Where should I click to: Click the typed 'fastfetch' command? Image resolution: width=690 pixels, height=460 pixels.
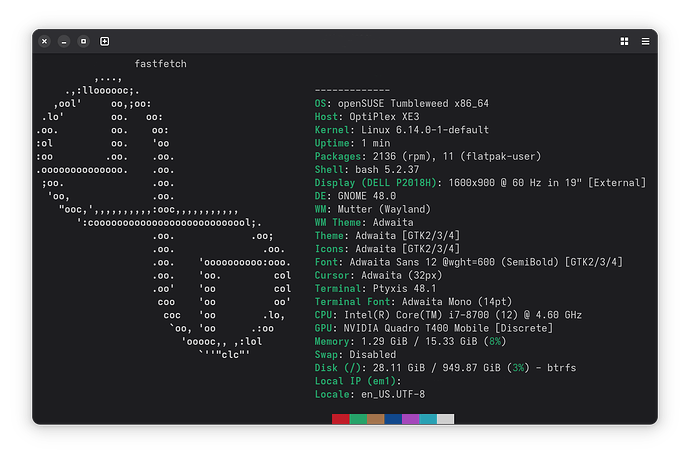coord(160,64)
